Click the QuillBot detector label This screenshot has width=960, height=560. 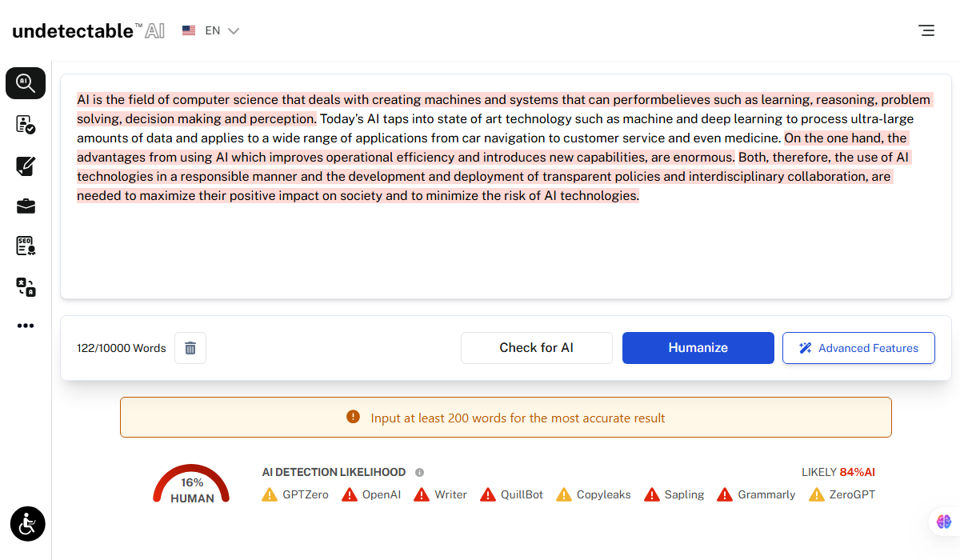522,494
